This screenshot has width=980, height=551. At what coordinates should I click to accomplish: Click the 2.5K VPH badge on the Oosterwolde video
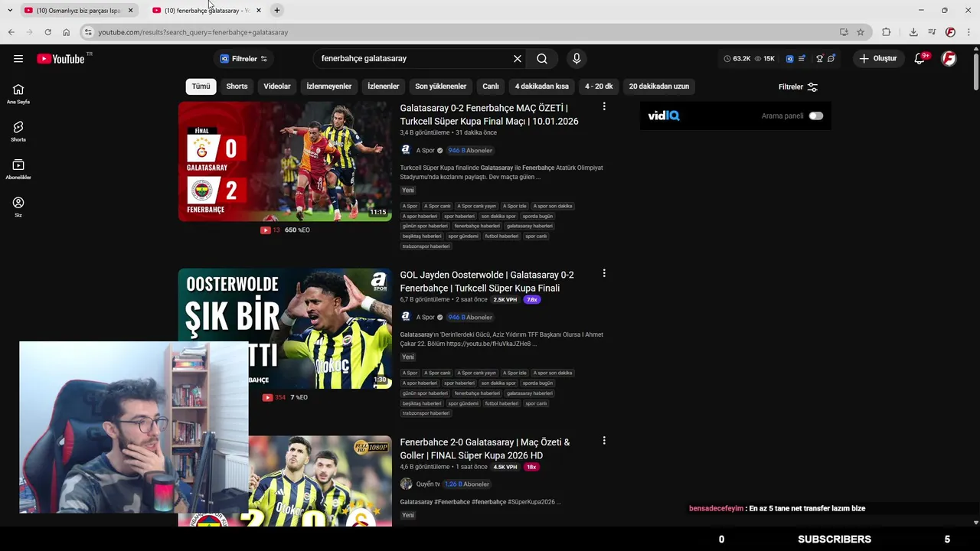point(505,300)
